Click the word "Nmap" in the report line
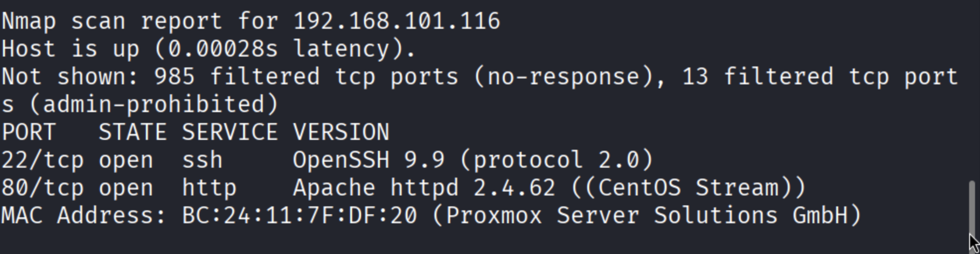Viewport: 980px width, 254px height. (x=29, y=21)
